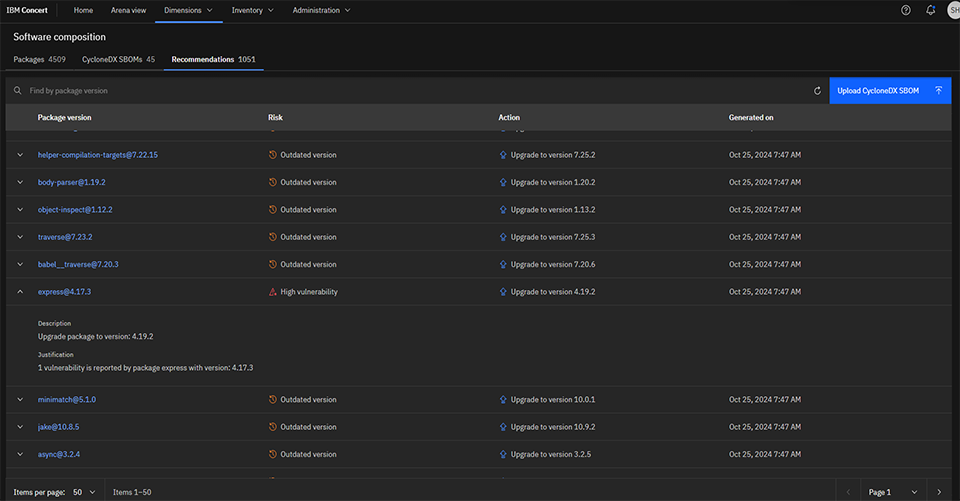Click upgrade icon next to version 10.0.1
Viewport: 960px width, 501px height.
pos(503,399)
